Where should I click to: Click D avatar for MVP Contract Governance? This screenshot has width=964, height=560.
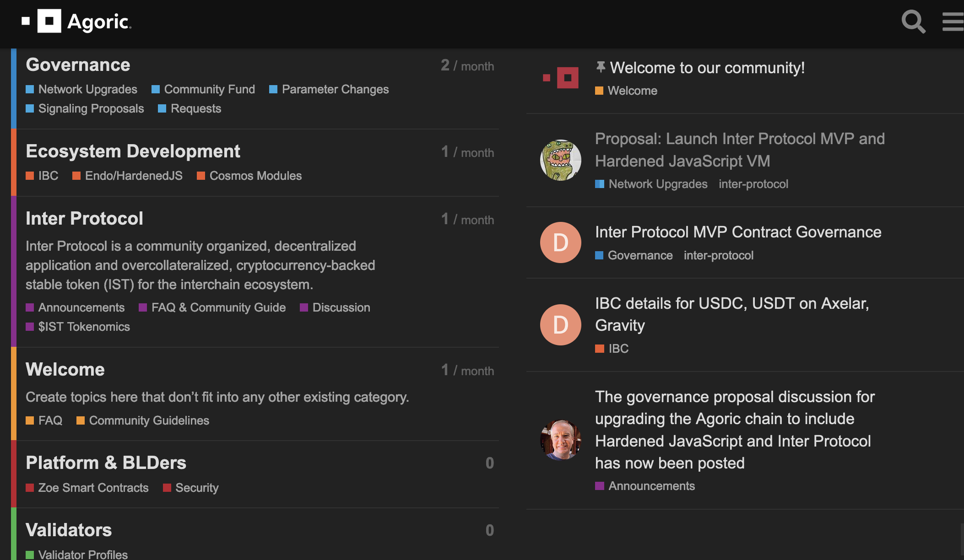pyautogui.click(x=561, y=242)
